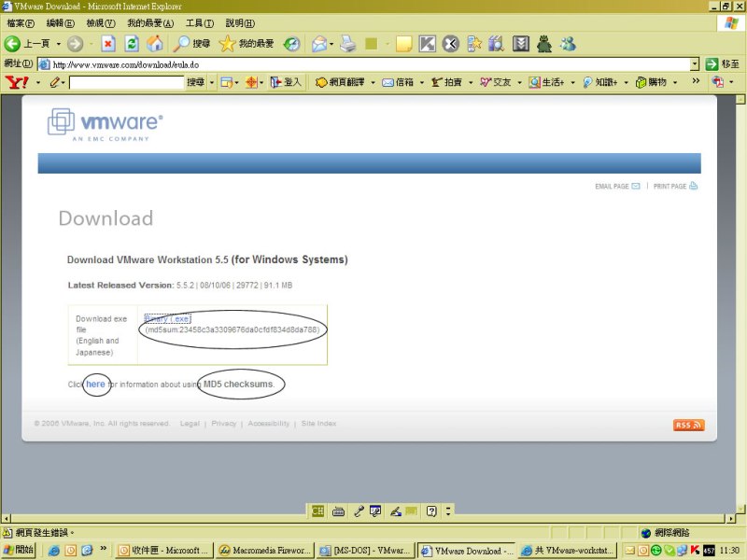The image size is (747, 560).
Task: Click the VMware logo
Action: point(106,125)
